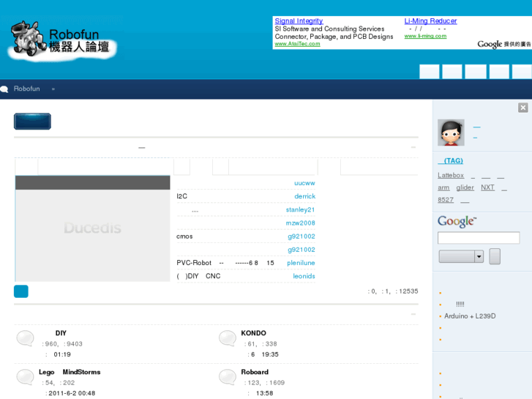
Task: Open the DIY CNC thread title
Action: pyautogui.click(x=198, y=276)
